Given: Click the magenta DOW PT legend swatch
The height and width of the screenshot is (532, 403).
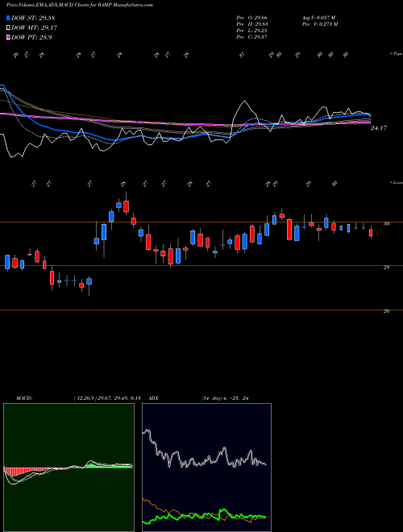Looking at the screenshot, I should click(9, 37).
